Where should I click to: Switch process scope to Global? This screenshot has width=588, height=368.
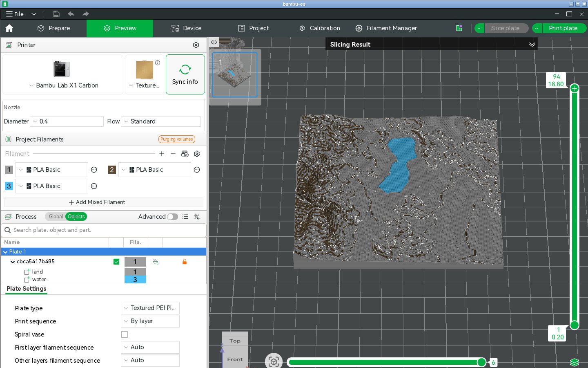coord(56,217)
